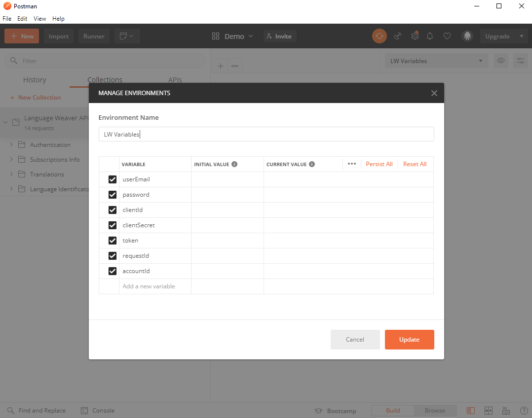Expand the Translations folder
The width and height of the screenshot is (532, 418).
[x=11, y=174]
